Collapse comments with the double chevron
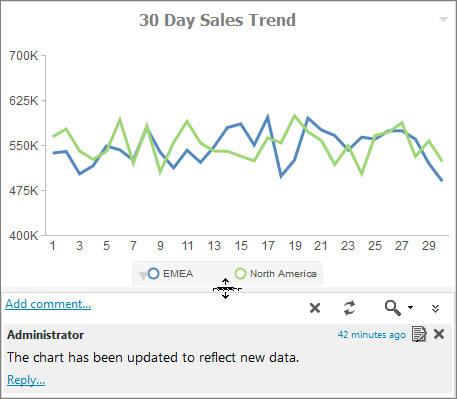 tap(435, 308)
